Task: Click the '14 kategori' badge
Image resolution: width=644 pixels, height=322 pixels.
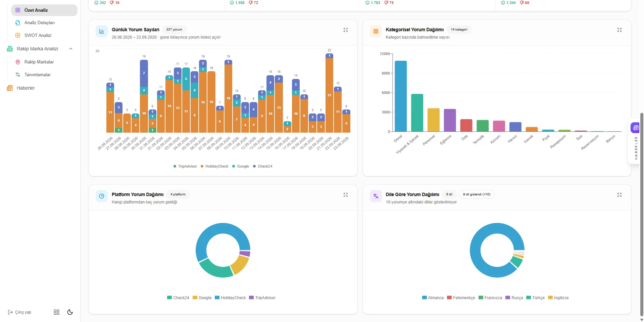Action: 459,30
